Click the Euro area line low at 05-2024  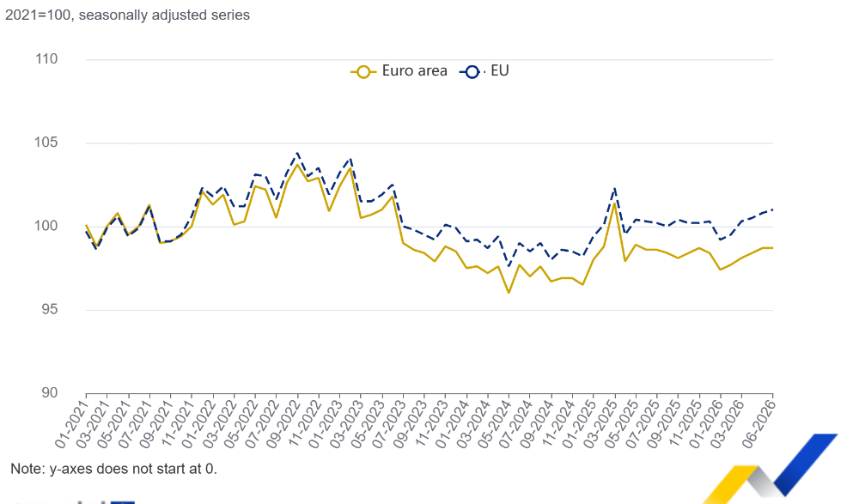pos(509,293)
